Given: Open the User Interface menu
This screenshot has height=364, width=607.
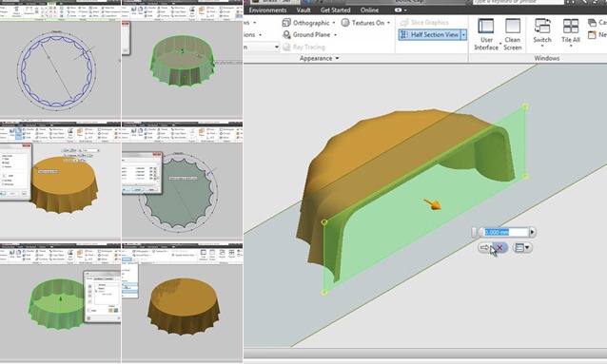Looking at the screenshot, I should click(x=486, y=35).
